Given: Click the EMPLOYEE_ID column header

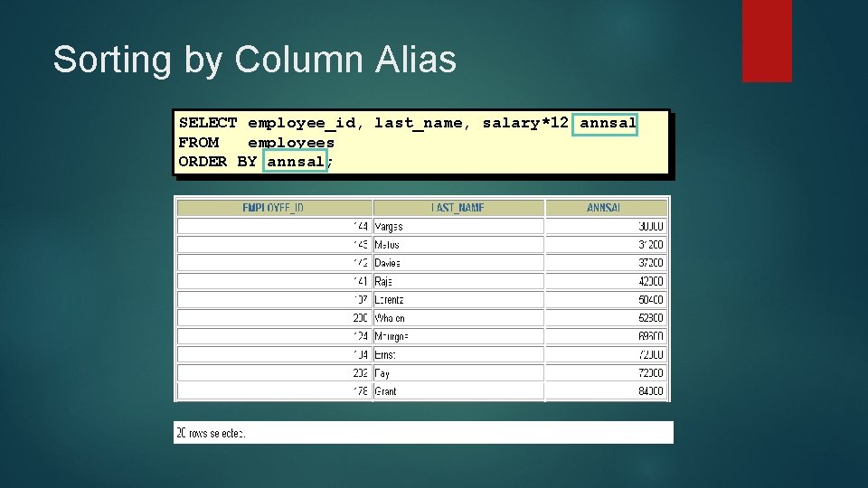Looking at the screenshot, I should tap(274, 208).
